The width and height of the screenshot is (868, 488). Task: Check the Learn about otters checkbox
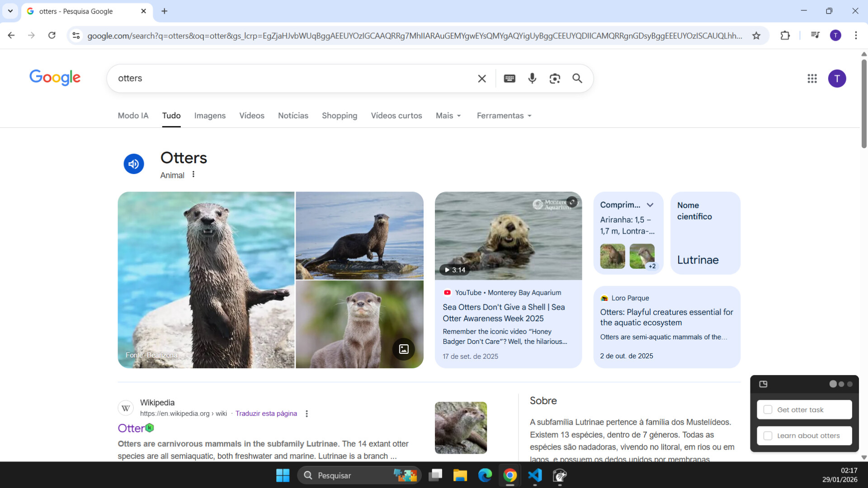tap(767, 436)
